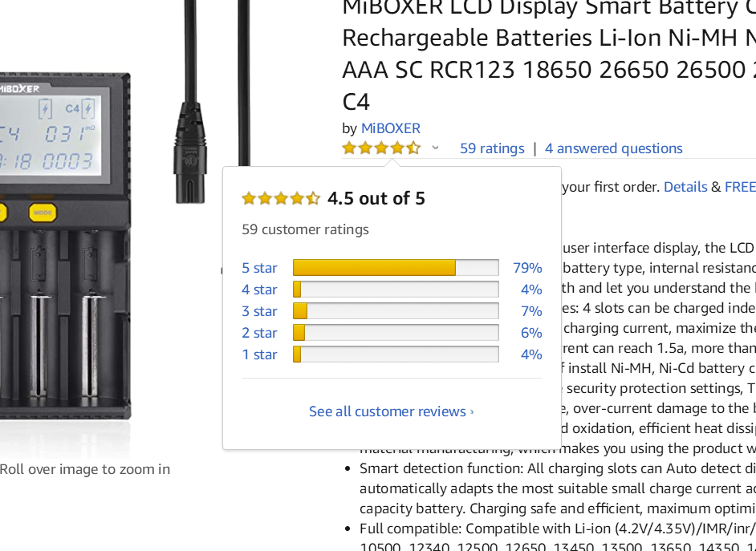
Task: Open the 4 answered questions link
Action: tap(614, 148)
